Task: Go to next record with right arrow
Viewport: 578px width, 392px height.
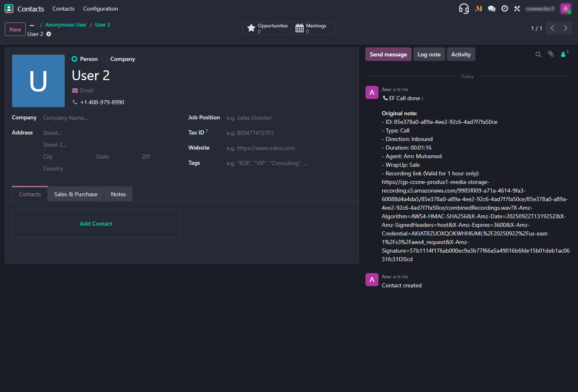Action: pos(565,28)
